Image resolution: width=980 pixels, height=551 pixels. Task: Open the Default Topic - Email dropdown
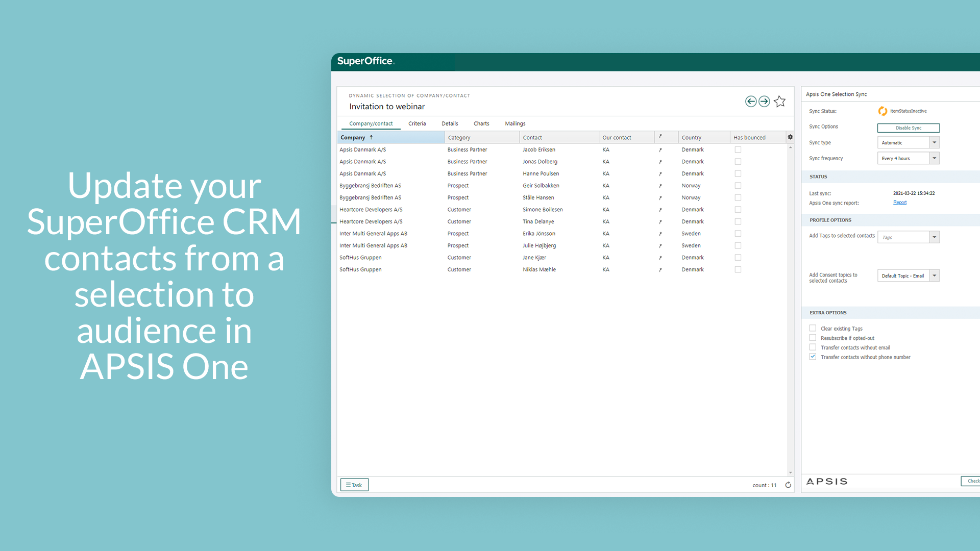(x=934, y=276)
